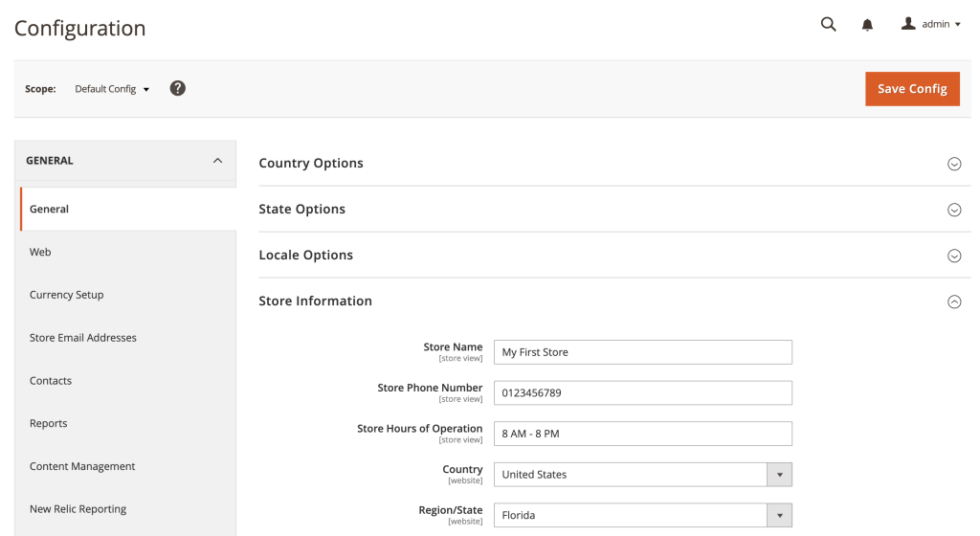Open Currency Setup in the sidebar

67,295
